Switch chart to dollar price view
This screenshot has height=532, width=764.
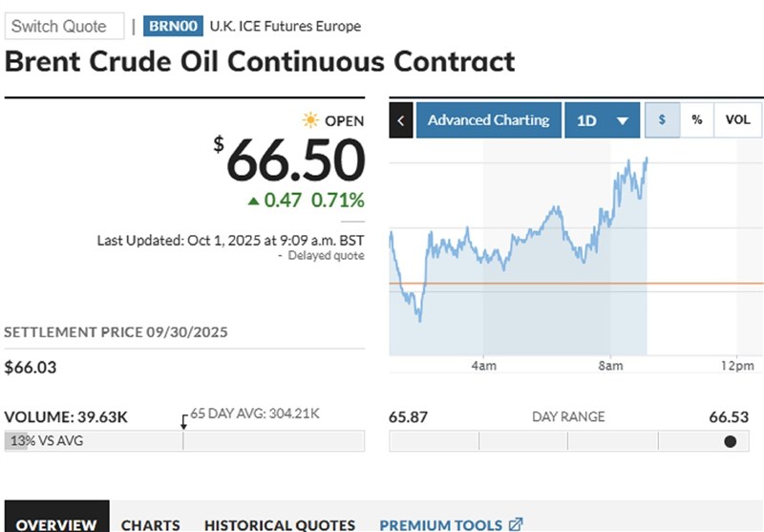[x=662, y=120]
